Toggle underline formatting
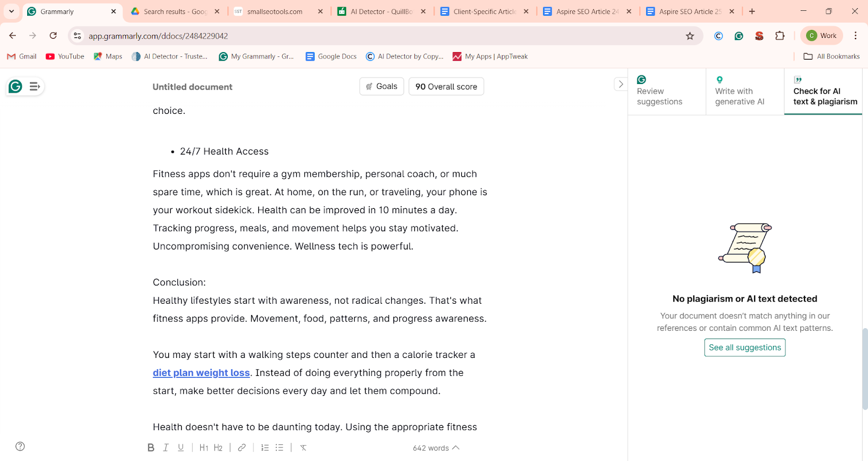 [181, 447]
